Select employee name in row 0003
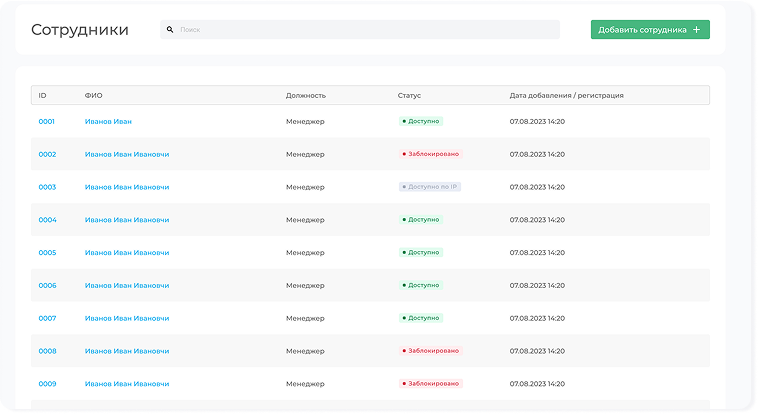The width and height of the screenshot is (758, 414). 126,187
